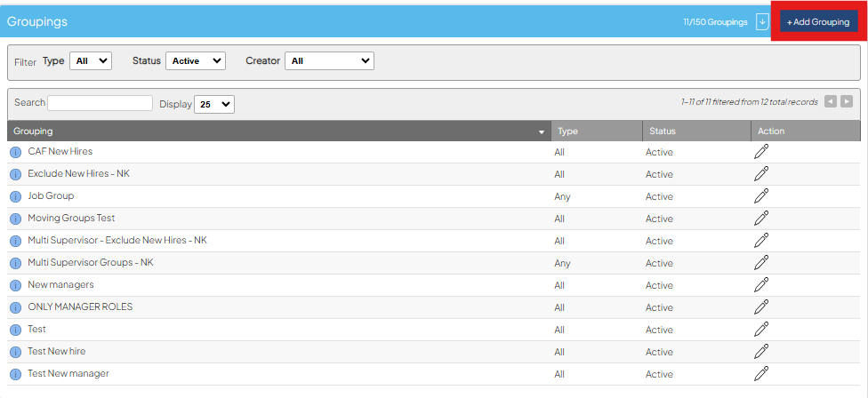Select the Test New hire name
868x398 pixels.
[x=56, y=352]
